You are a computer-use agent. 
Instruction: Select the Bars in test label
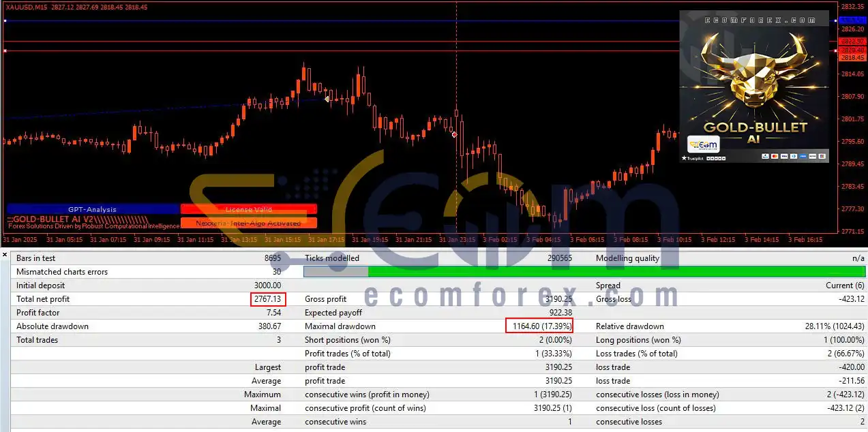(36, 258)
